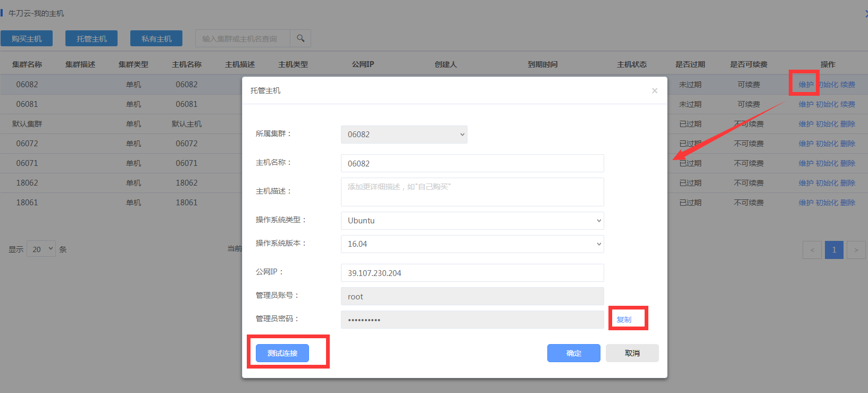The image size is (868, 393).
Task: Click 不可续费 cell in the 06072 row
Action: point(749,144)
